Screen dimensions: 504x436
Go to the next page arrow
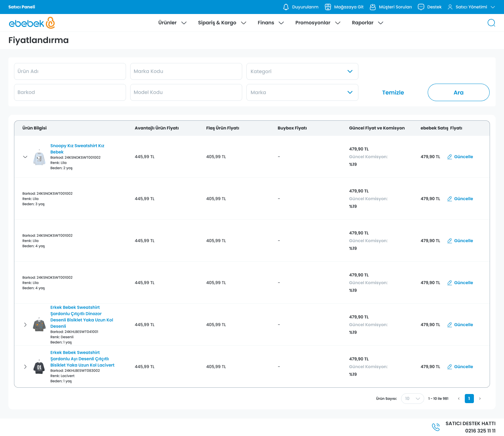[480, 399]
